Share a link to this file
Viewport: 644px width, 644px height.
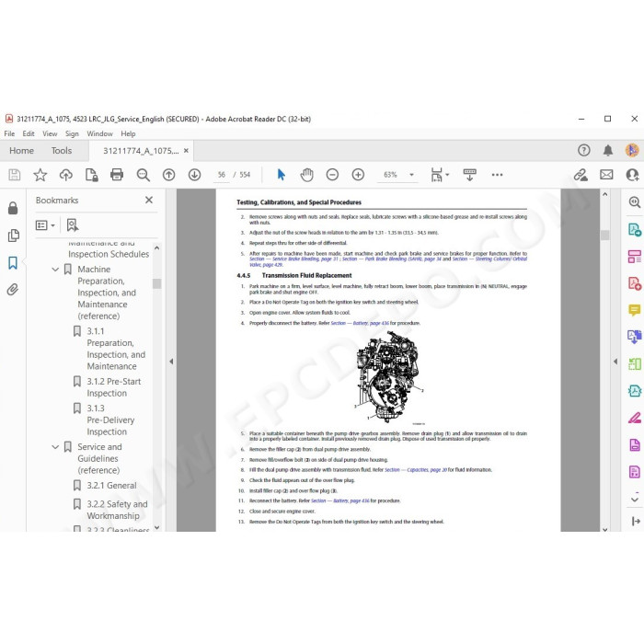pos(581,175)
